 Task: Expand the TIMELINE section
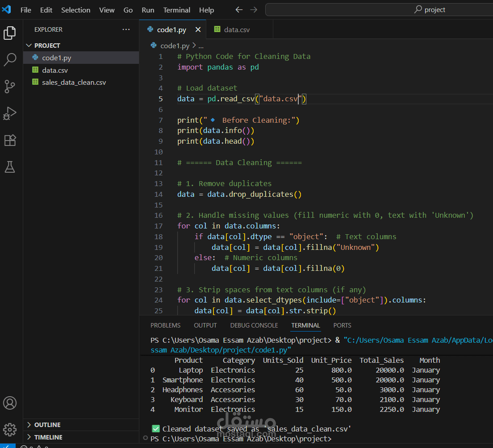tap(48, 437)
